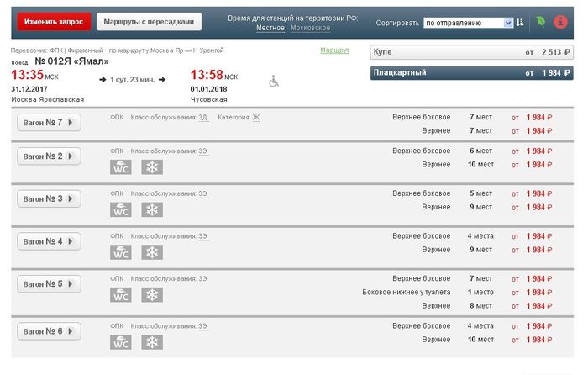Image resolution: width=588 pixels, height=375 pixels.
Task: Click the WC icon for Вагон № 2
Action: click(x=121, y=167)
